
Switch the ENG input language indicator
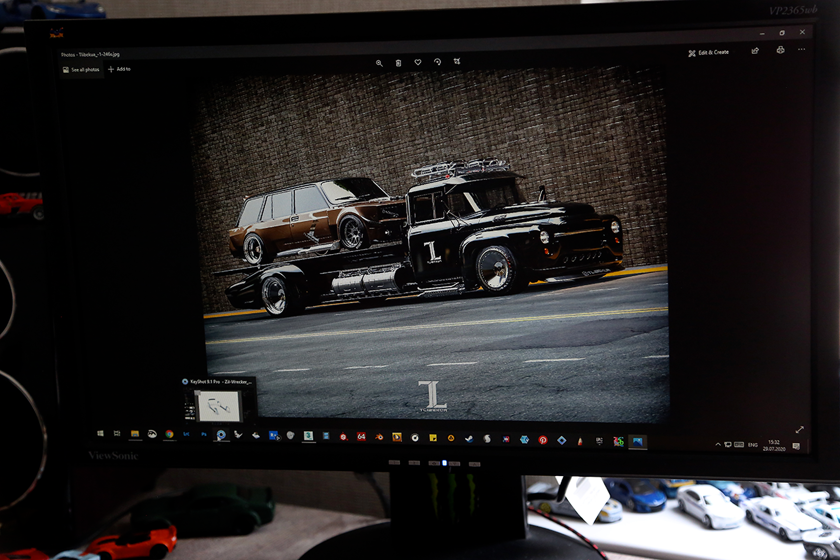point(752,444)
